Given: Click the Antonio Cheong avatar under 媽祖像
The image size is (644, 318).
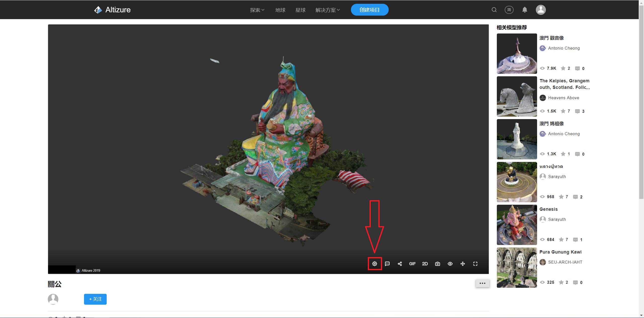Looking at the screenshot, I should click(543, 134).
